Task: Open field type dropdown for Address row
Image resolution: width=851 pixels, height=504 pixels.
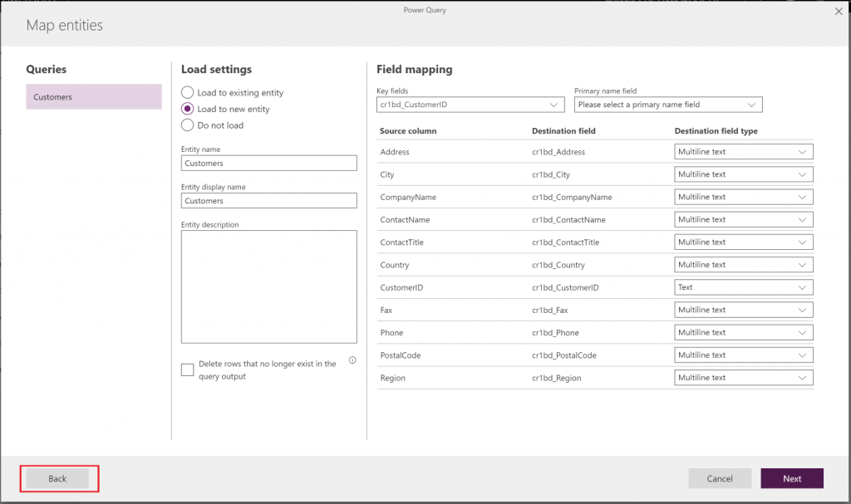Action: 744,152
